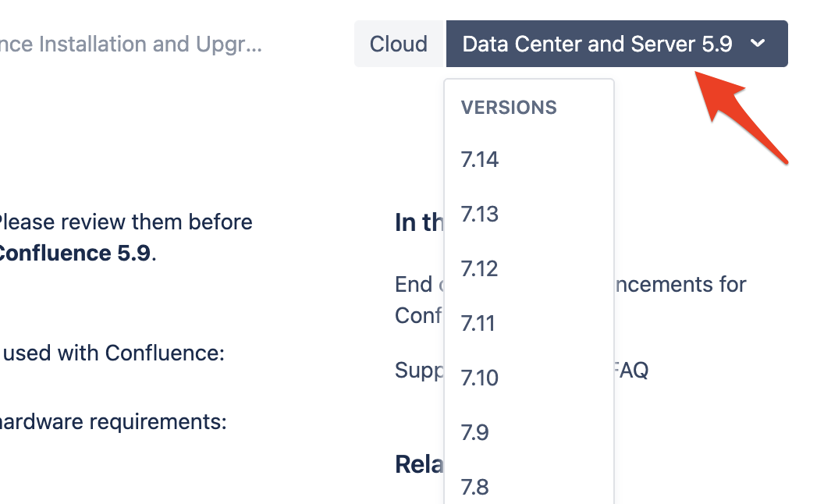Click the dropdown arrow beside Data Center and Server
This screenshot has height=504, width=824.
click(756, 44)
